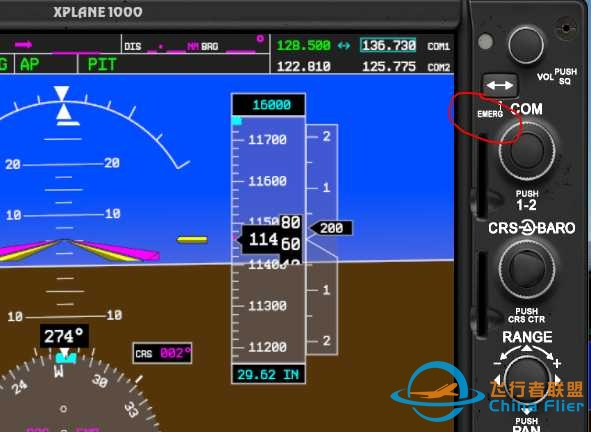Click the PUSH 1-2 knob label
Image resolution: width=591 pixels, height=432 pixels.
coord(527,201)
